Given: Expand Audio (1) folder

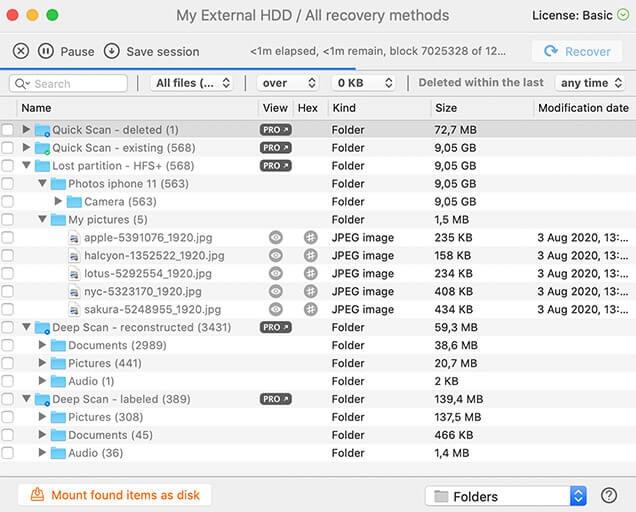Looking at the screenshot, I should click(x=42, y=381).
